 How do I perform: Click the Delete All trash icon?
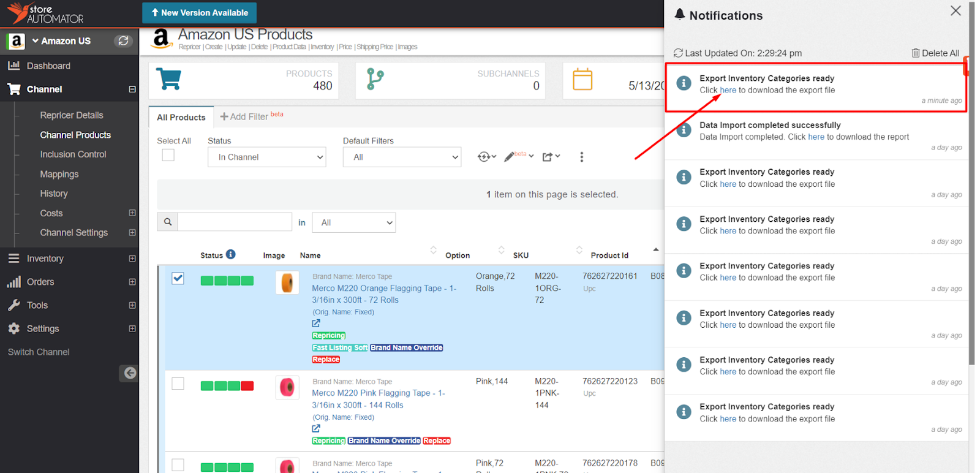916,53
